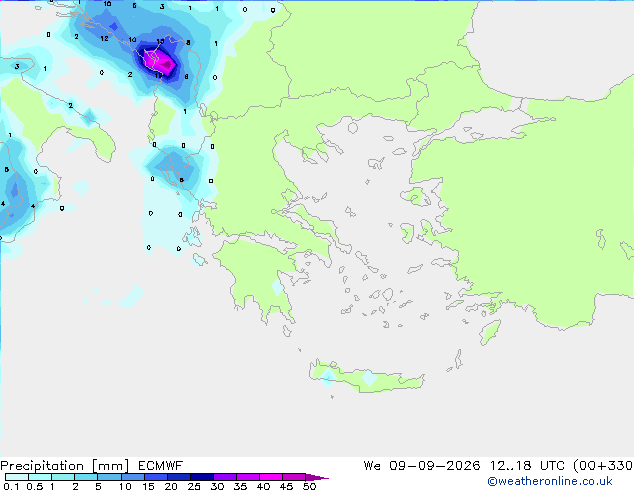This screenshot has width=634, height=490.
Task: Click the legend label '50'
Action: coord(309,486)
